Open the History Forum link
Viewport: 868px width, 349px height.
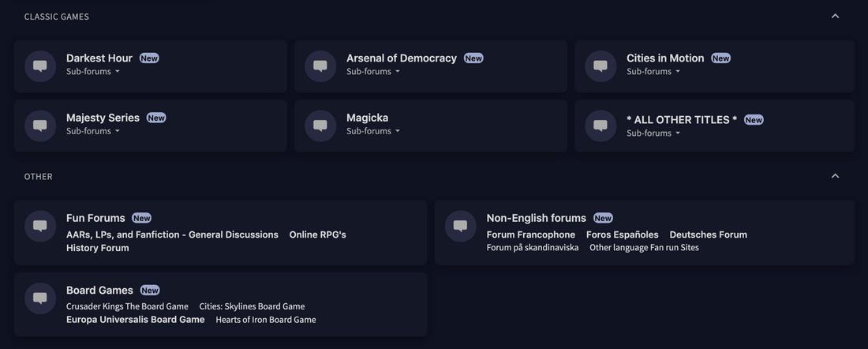98,248
